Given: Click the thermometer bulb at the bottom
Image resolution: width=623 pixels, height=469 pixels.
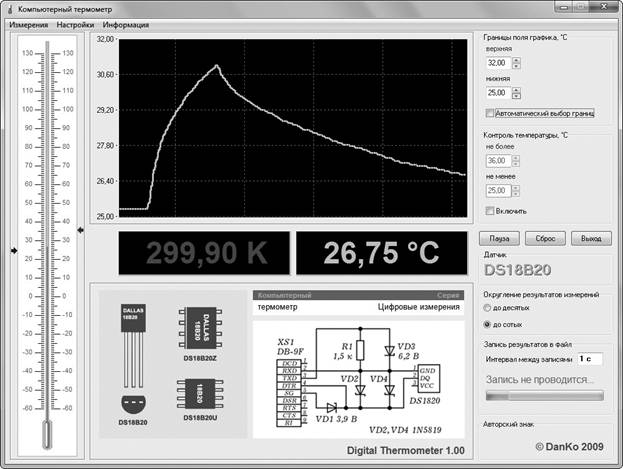Looking at the screenshot, I should tap(47, 434).
